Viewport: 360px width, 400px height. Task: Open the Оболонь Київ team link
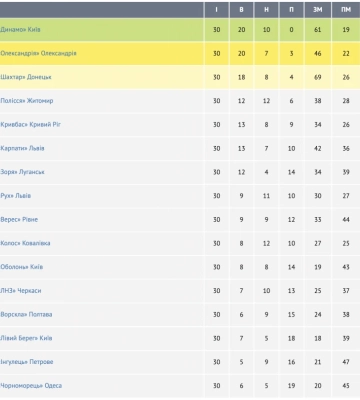tap(21, 267)
